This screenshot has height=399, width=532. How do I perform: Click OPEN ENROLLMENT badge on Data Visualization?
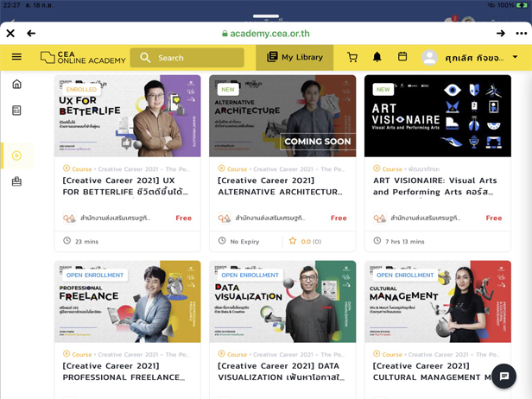(x=250, y=275)
